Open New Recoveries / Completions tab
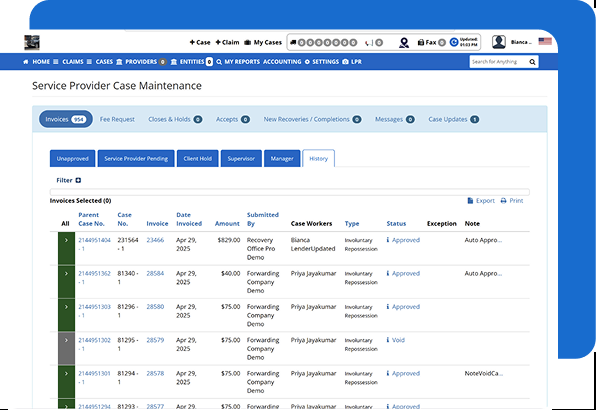 pyautogui.click(x=312, y=119)
